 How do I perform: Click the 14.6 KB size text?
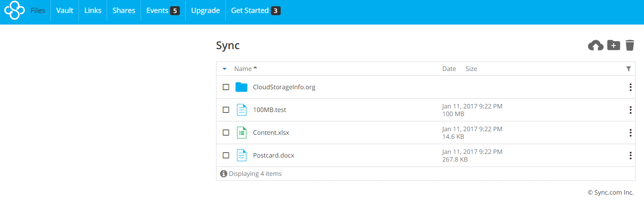pyautogui.click(x=453, y=137)
